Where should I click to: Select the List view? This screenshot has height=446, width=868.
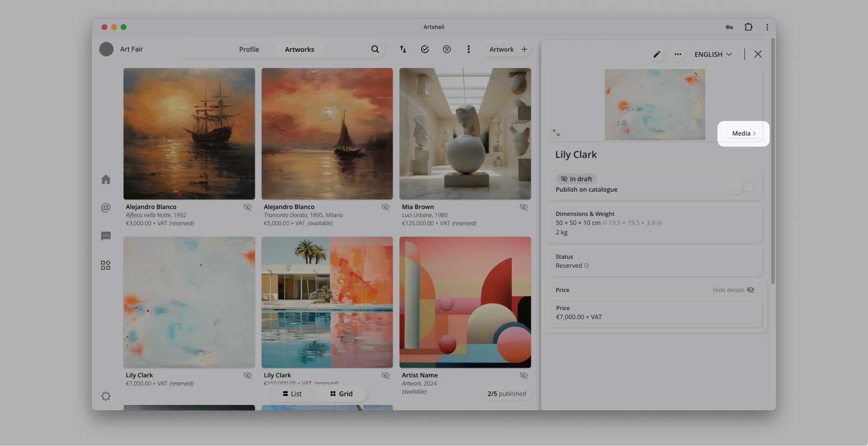pos(292,394)
